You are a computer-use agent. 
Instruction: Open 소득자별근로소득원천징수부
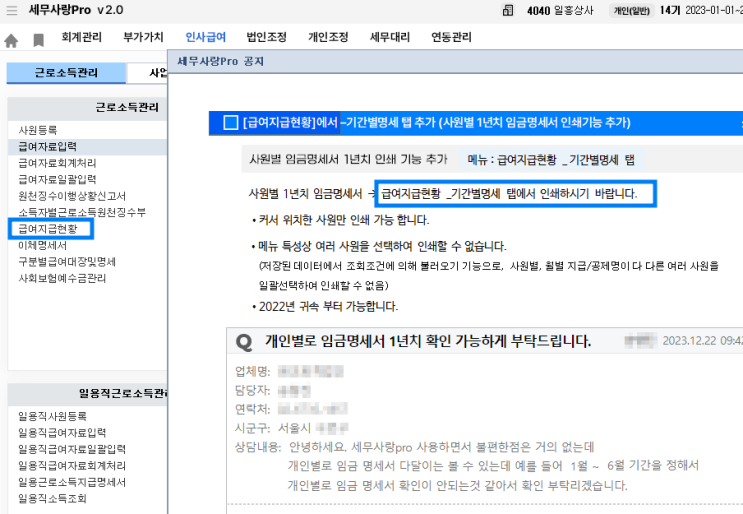(x=82, y=212)
